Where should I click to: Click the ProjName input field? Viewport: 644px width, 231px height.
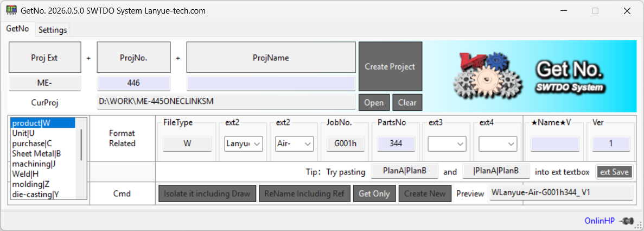tap(271, 84)
